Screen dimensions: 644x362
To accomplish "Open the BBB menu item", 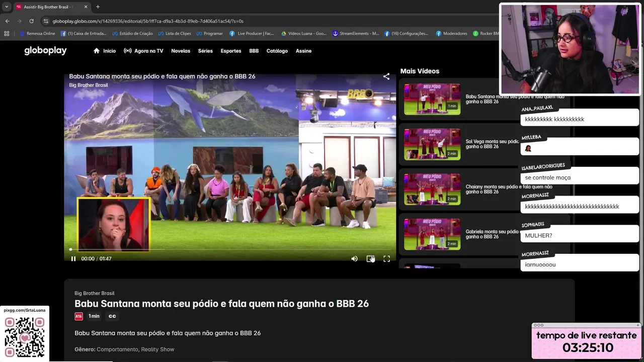I will tap(254, 51).
